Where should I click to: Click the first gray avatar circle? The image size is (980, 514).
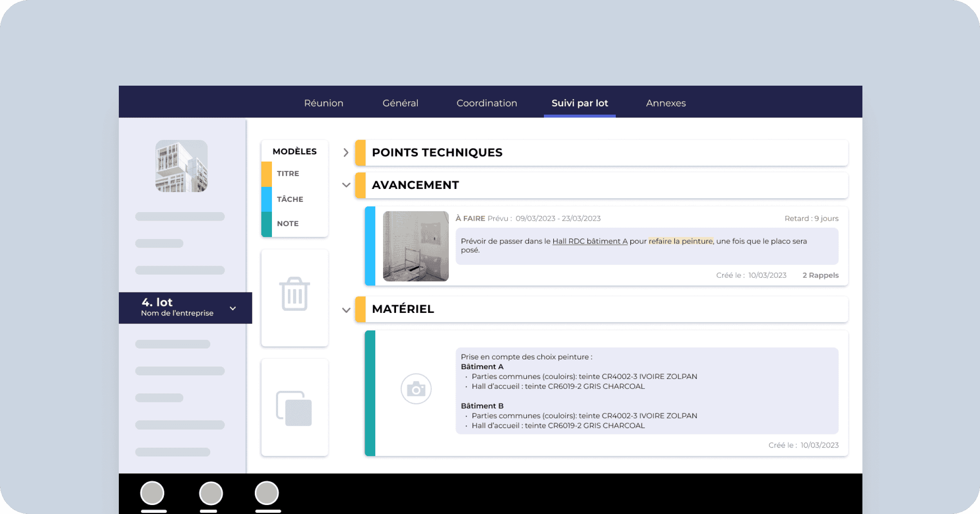click(152, 493)
